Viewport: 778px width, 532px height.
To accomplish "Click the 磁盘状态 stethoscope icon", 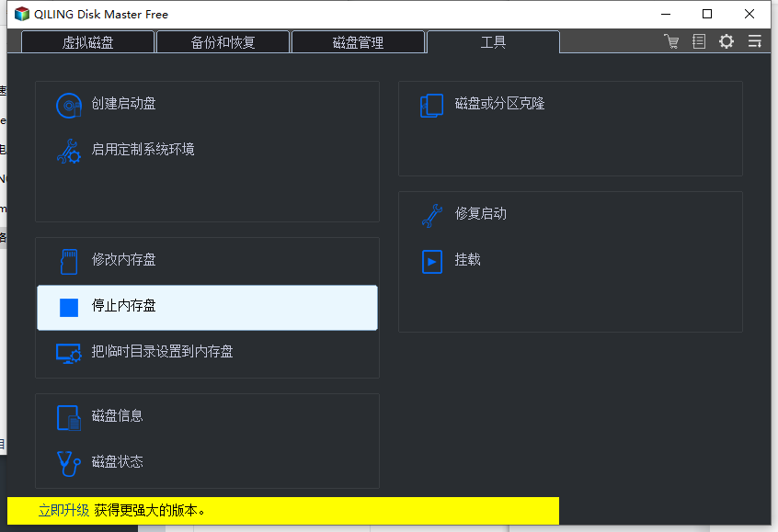I will (x=68, y=464).
